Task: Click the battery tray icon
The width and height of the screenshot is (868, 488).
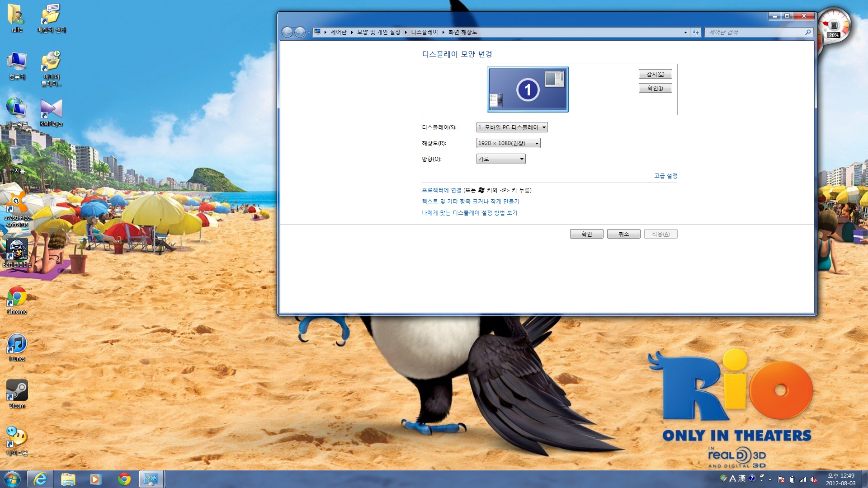Action: tap(792, 479)
